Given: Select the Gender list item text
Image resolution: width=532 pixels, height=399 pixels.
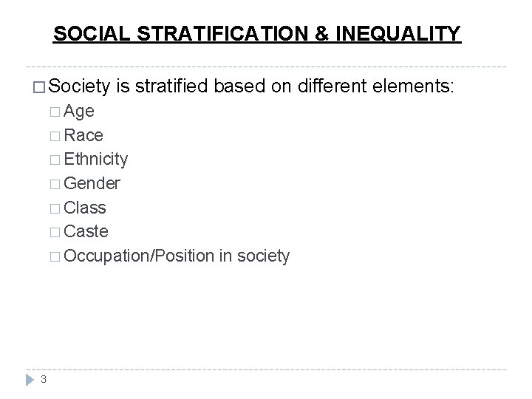Looking at the screenshot, I should (92, 183).
